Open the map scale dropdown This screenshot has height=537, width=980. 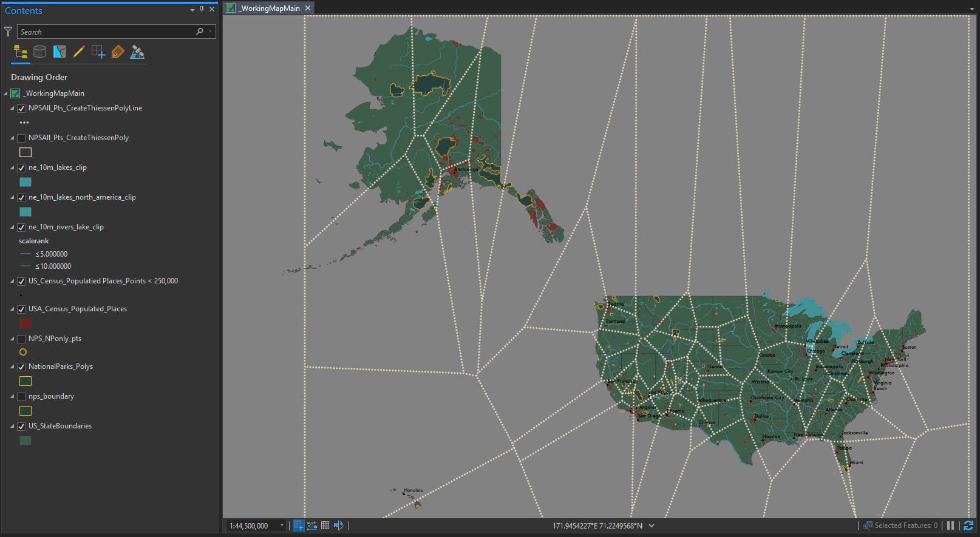pyautogui.click(x=282, y=525)
